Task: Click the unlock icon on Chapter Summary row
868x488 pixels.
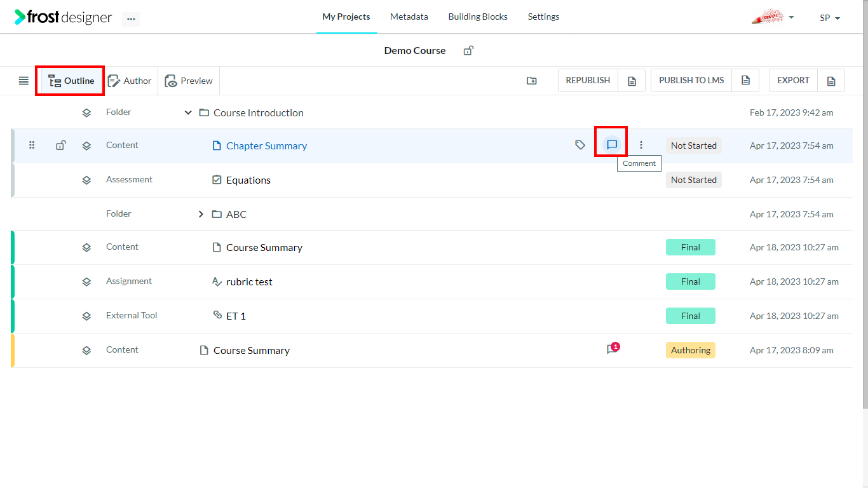Action: 60,146
